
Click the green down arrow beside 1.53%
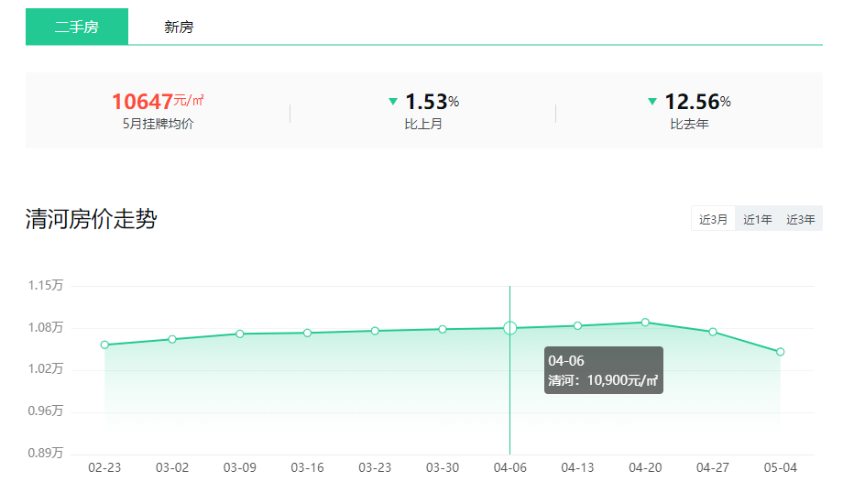tap(393, 102)
